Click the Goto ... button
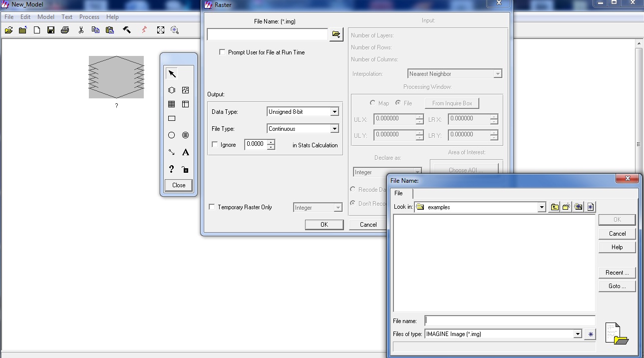Image resolution: width=644 pixels, height=358 pixels. pos(617,286)
